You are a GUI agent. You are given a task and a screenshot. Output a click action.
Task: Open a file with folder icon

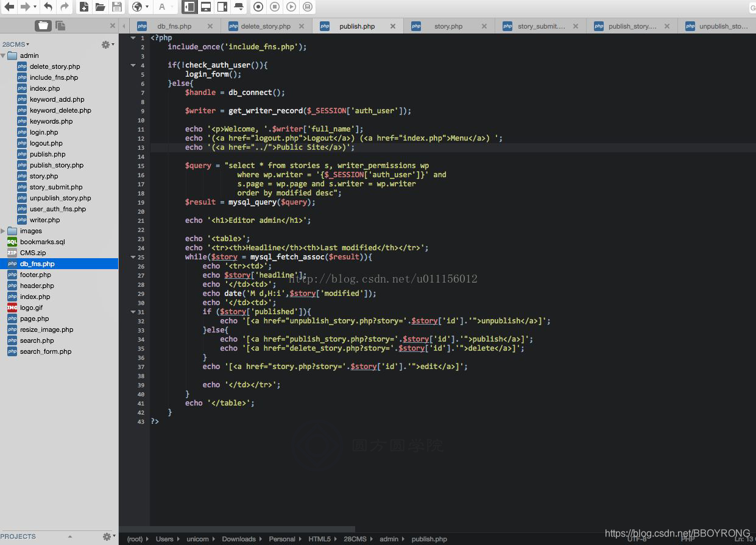tap(101, 7)
